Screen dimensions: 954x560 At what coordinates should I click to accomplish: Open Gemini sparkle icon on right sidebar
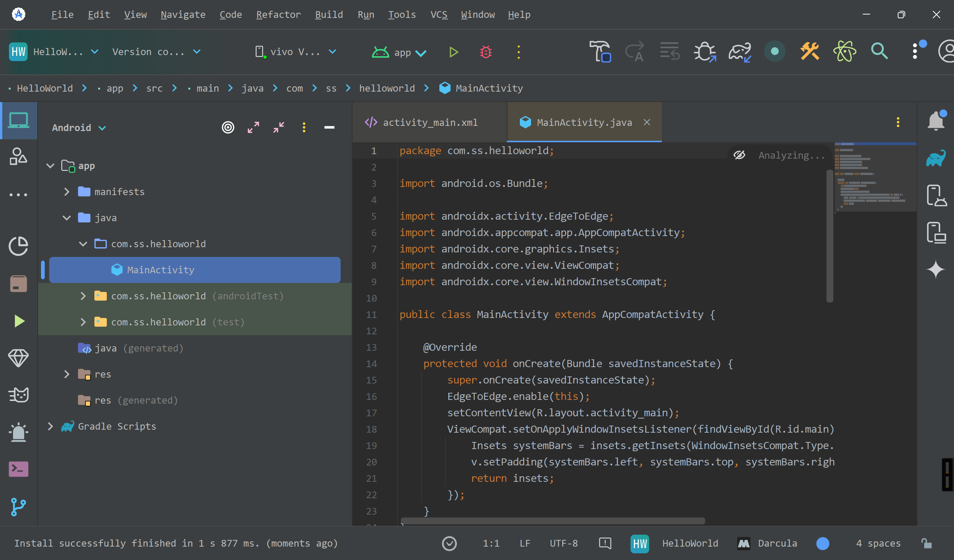pyautogui.click(x=936, y=269)
